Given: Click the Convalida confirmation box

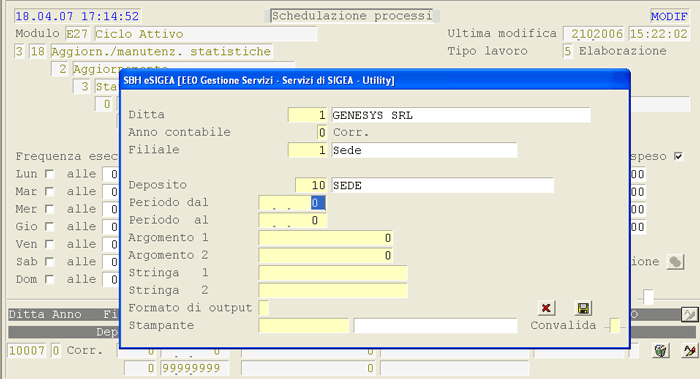Looking at the screenshot, I should point(615,326).
